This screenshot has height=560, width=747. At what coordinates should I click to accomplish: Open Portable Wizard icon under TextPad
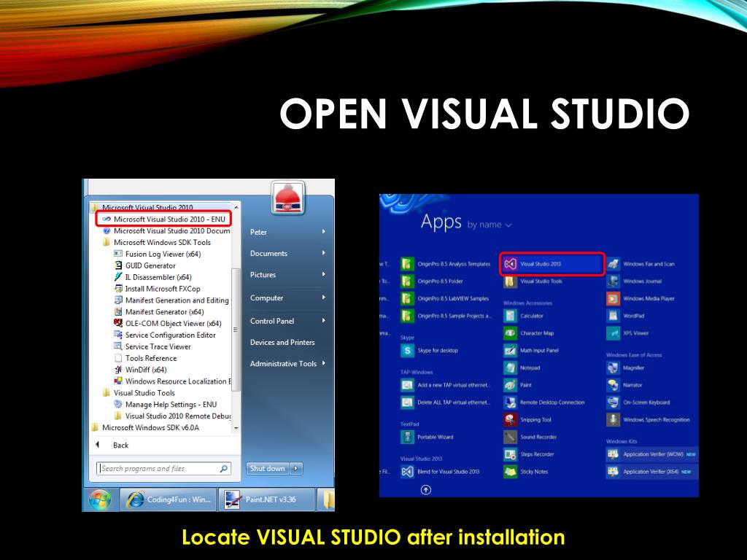(407, 437)
